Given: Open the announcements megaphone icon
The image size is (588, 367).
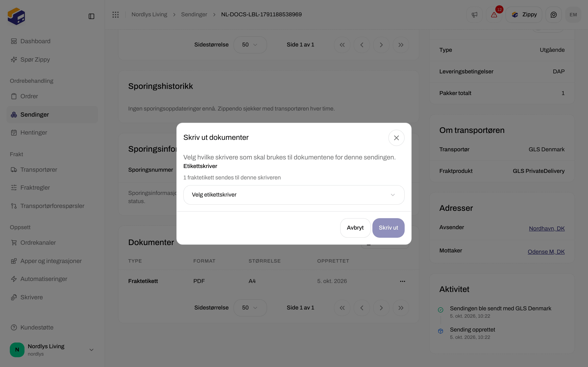Looking at the screenshot, I should (x=474, y=14).
